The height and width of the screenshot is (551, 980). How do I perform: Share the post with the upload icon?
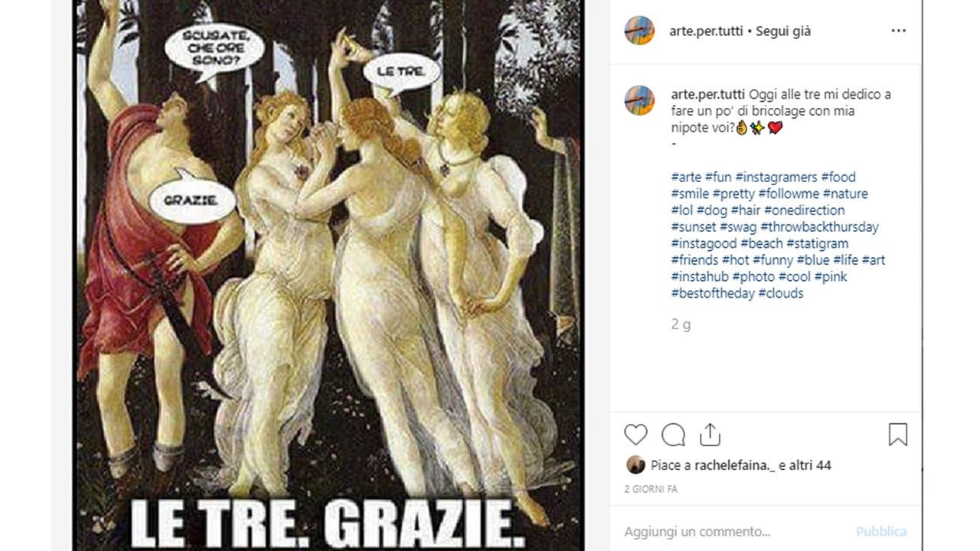point(710,435)
